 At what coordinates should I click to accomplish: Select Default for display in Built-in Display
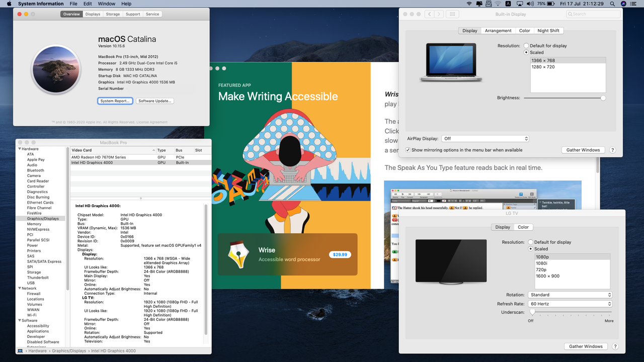(x=526, y=46)
